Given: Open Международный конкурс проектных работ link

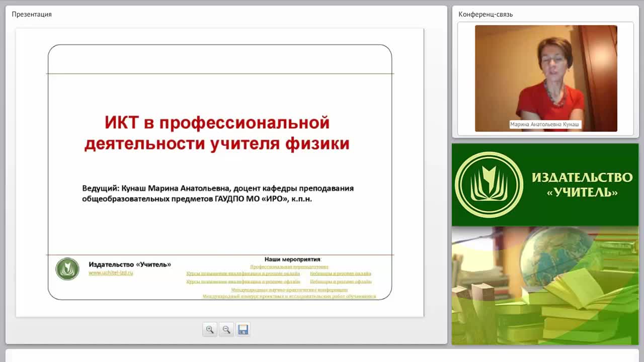Looking at the screenshot, I should (x=289, y=296).
